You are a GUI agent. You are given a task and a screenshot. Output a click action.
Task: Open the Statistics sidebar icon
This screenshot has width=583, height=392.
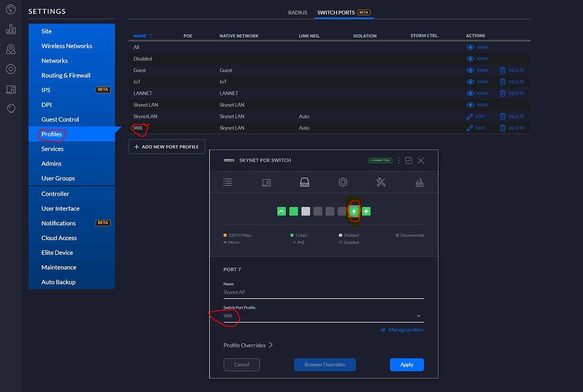[11, 29]
